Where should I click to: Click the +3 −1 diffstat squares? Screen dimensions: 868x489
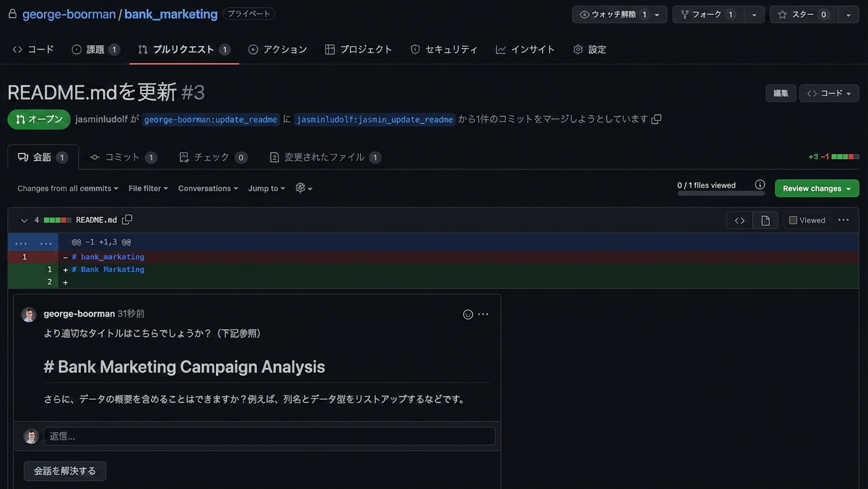(x=845, y=157)
